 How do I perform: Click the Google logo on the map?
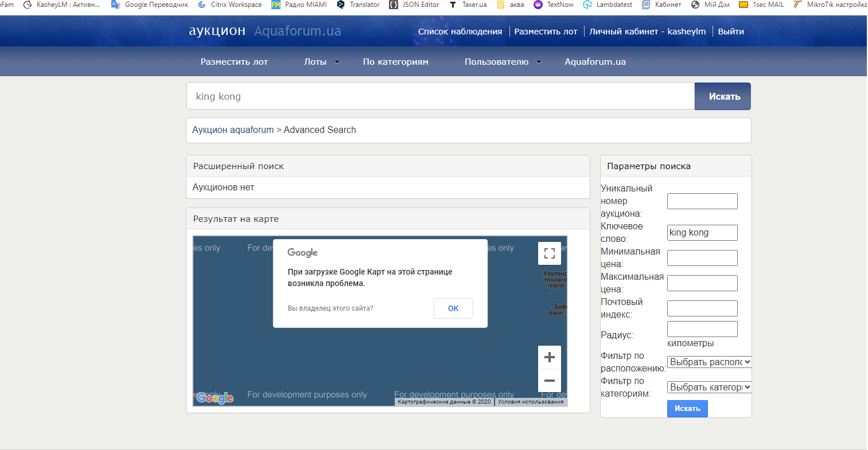[215, 398]
